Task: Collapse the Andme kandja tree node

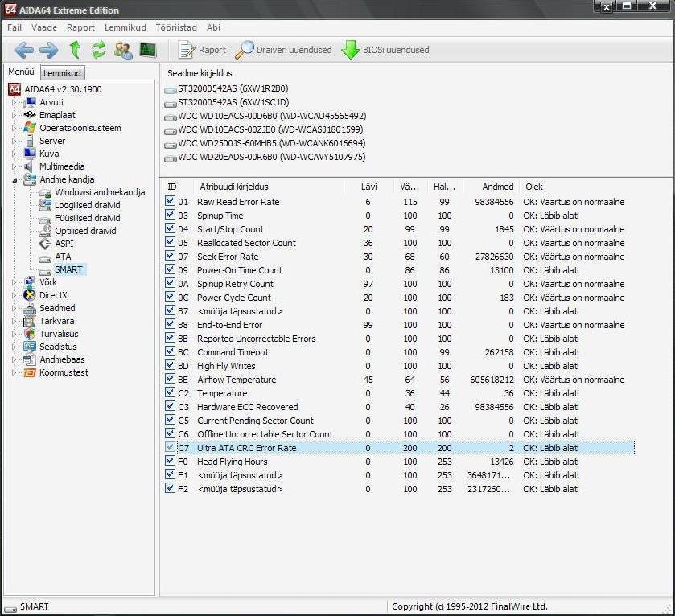Action: coord(14,180)
